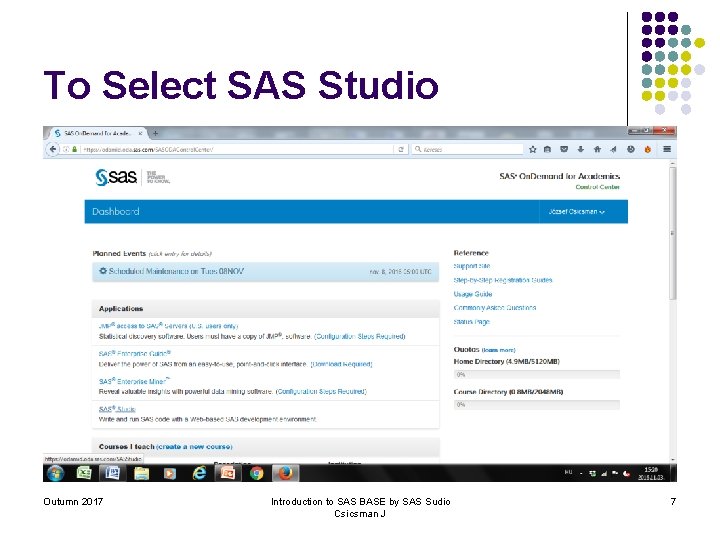
Task: Select the SAS OnDemand for Academics tab
Action: [x=96, y=134]
